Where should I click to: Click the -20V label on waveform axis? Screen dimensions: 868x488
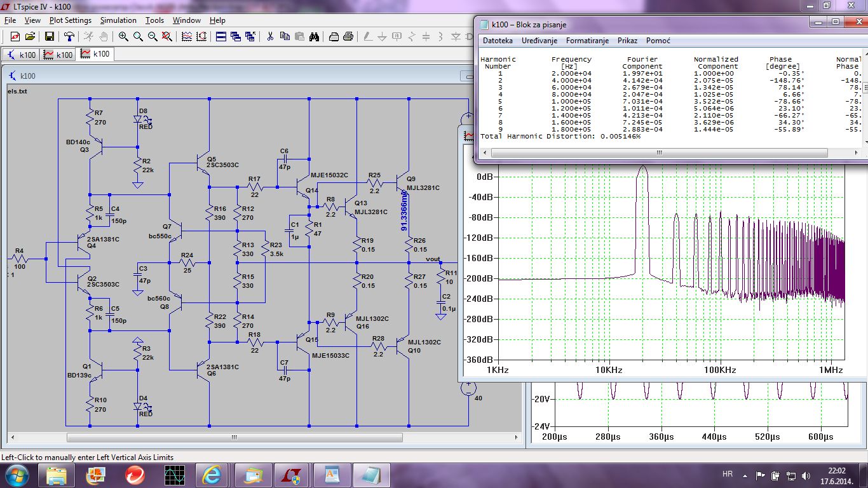[x=540, y=399]
